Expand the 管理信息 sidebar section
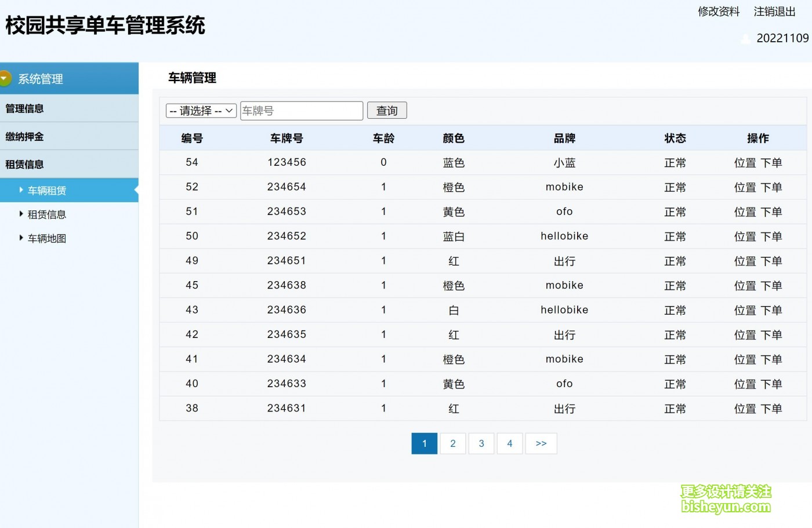812x528 pixels. (24, 108)
